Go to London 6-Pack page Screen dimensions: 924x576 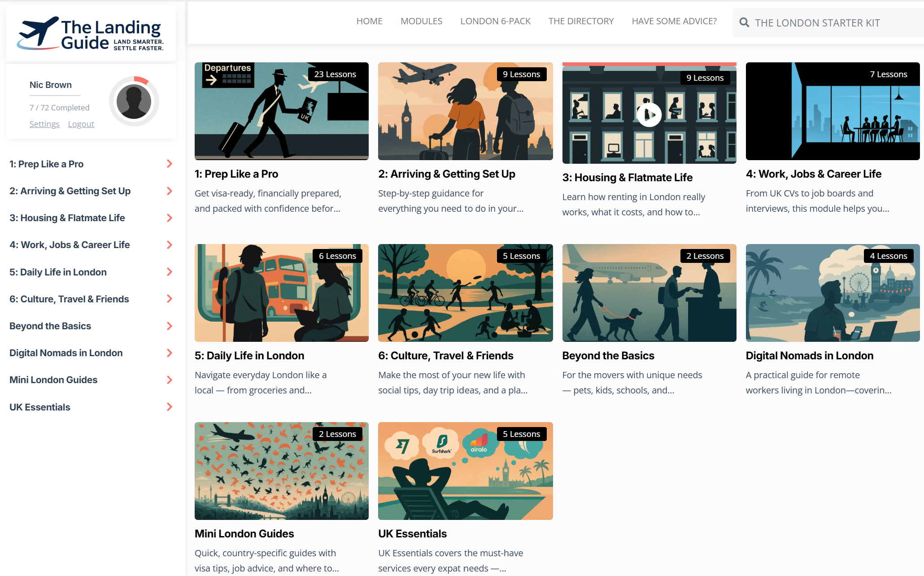tap(495, 21)
